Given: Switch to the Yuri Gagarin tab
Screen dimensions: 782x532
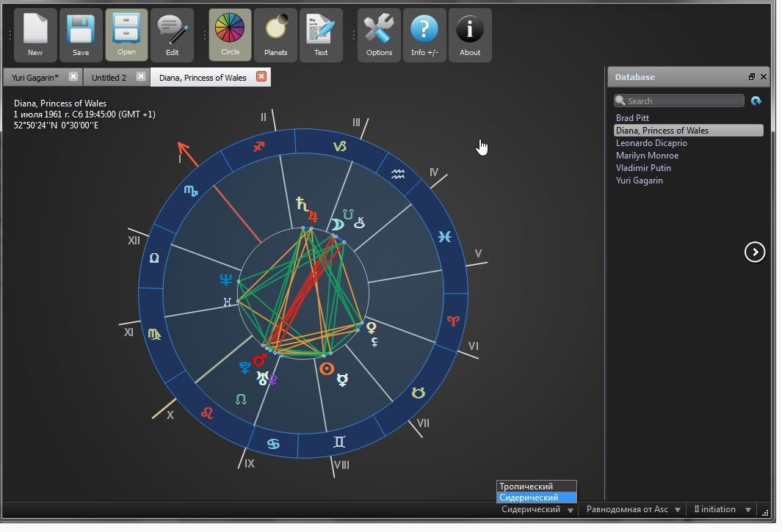Looking at the screenshot, I should click(x=37, y=76).
